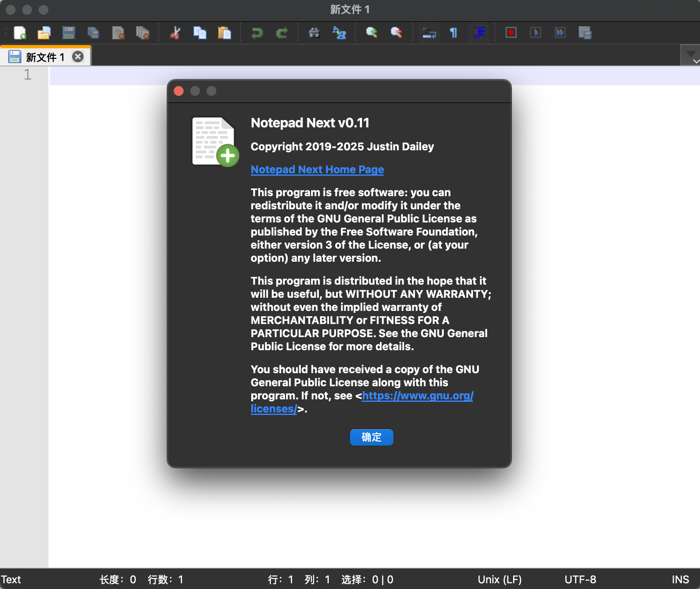Save the current document
The image size is (700, 589).
(69, 33)
